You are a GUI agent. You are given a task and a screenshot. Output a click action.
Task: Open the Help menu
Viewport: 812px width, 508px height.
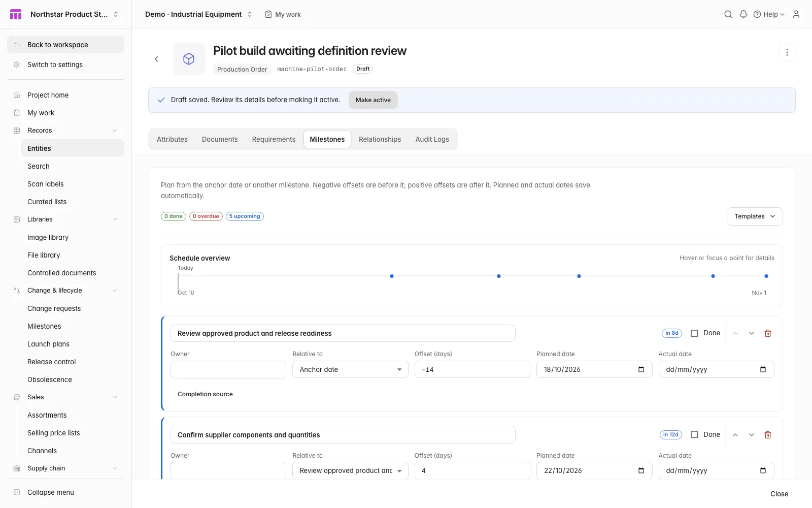(x=769, y=14)
